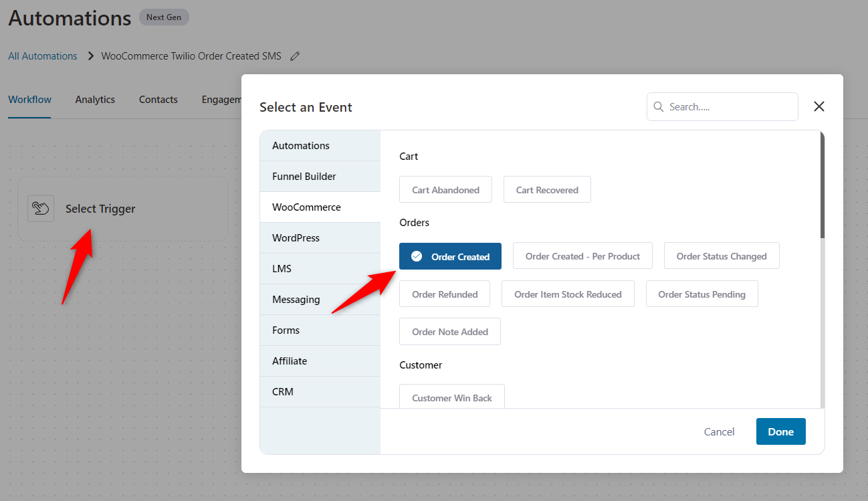Viewport: 868px width, 501px height.
Task: Click the Next Gen badge
Action: coord(164,17)
